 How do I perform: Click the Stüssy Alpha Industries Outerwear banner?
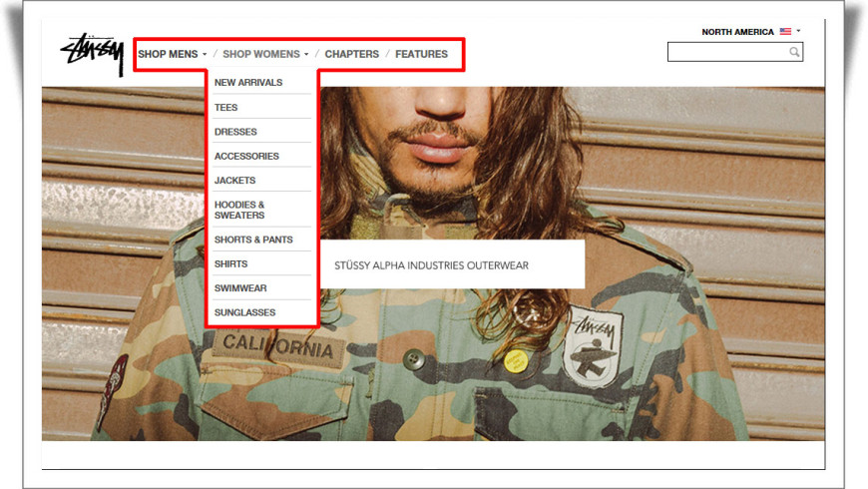(452, 264)
